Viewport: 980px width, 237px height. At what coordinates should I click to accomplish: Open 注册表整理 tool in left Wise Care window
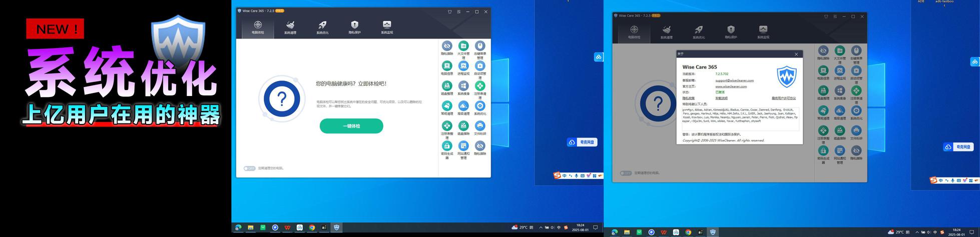point(447,130)
